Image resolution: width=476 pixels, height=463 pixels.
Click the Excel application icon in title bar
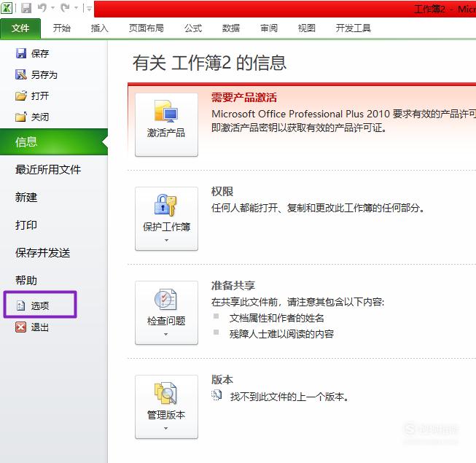(x=7, y=8)
